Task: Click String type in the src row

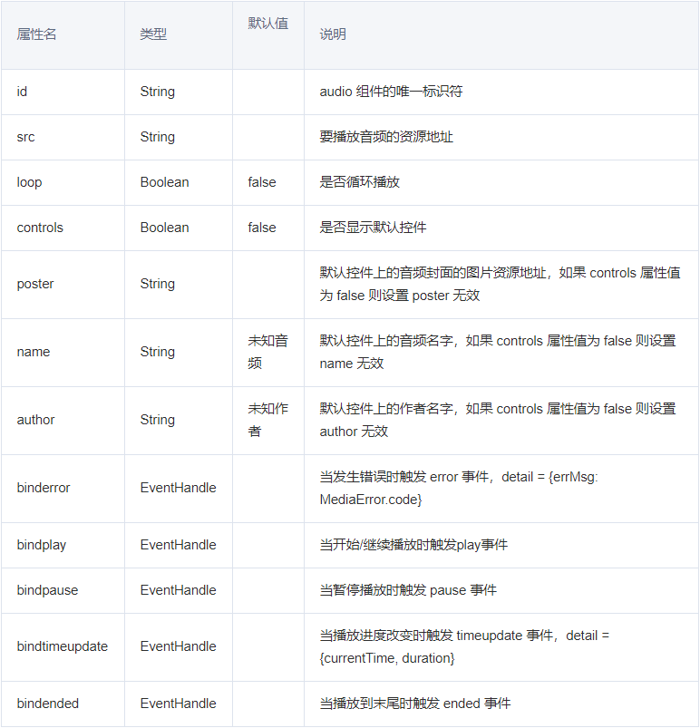Action: [158, 137]
